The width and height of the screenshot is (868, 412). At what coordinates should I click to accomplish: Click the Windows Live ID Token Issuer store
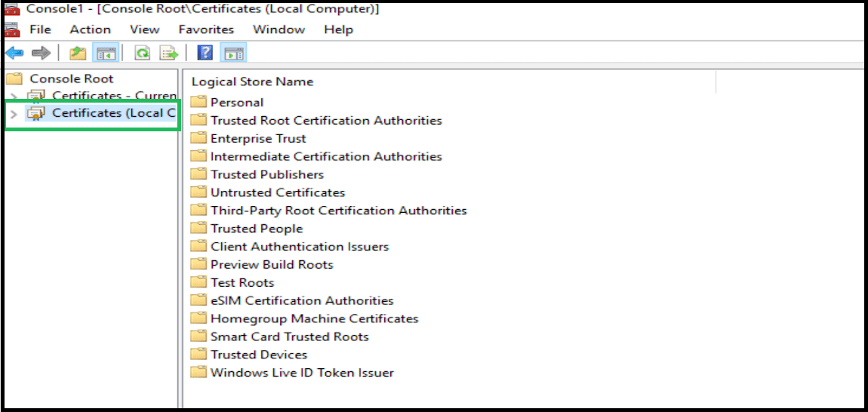(x=301, y=372)
